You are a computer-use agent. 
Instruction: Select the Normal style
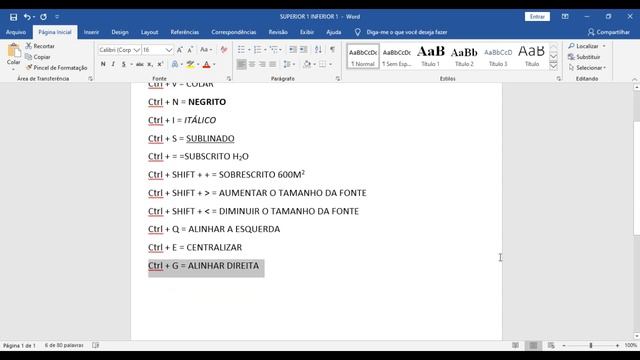(363, 57)
